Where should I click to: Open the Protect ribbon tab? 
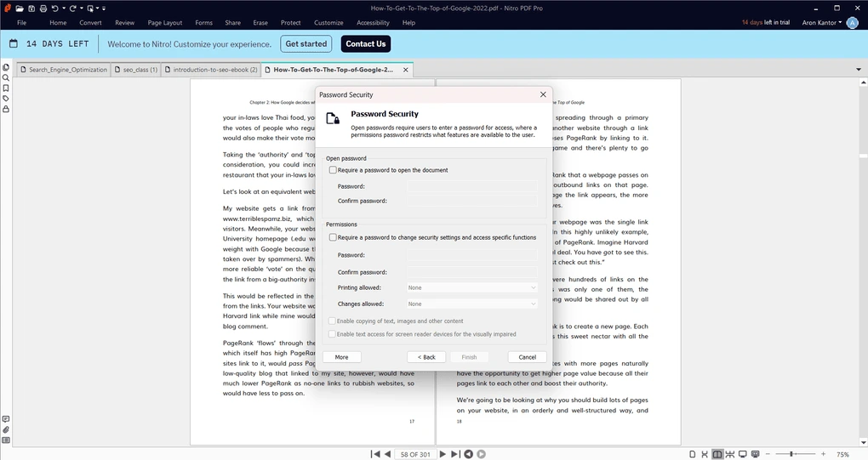tap(291, 23)
